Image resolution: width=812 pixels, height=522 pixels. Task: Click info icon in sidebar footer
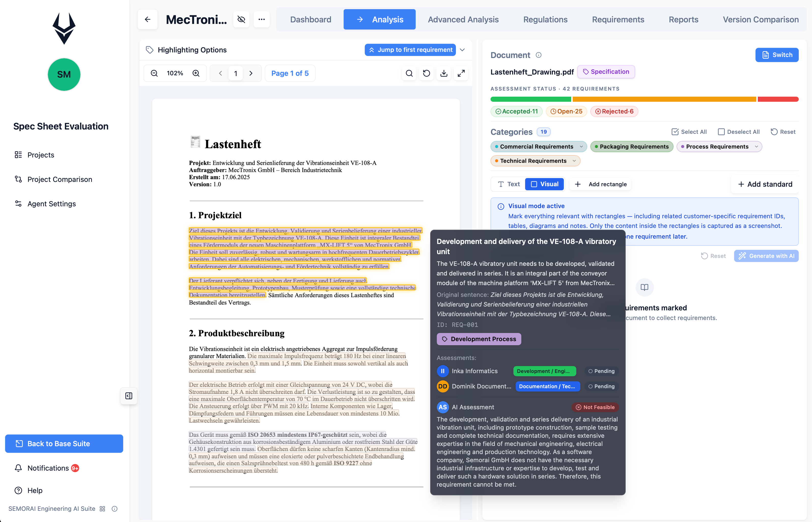tap(115, 509)
